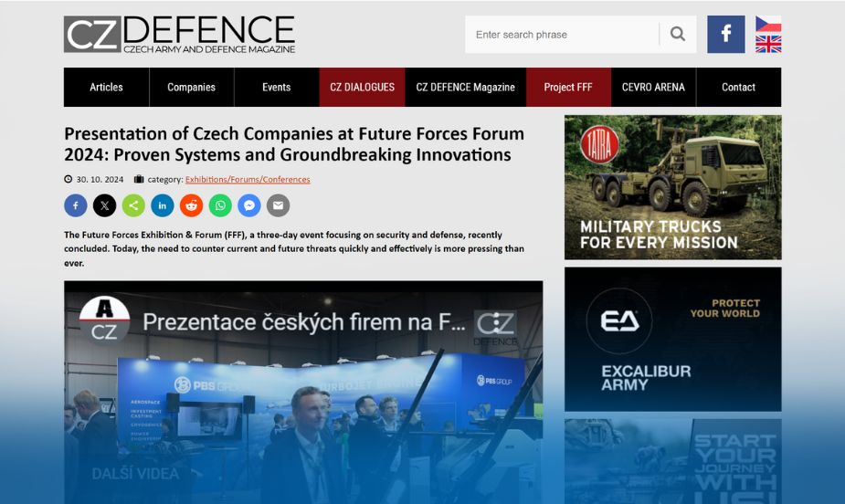Go to Project FFF menu item
The height and width of the screenshot is (504, 845).
(568, 88)
